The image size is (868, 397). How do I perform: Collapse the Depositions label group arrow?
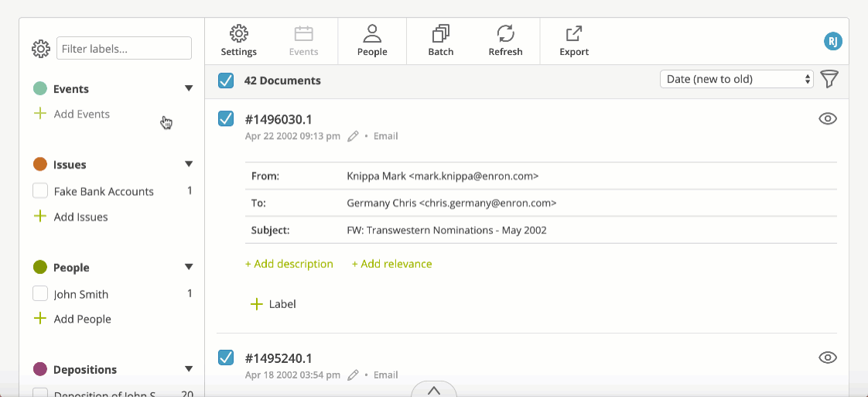(x=189, y=369)
